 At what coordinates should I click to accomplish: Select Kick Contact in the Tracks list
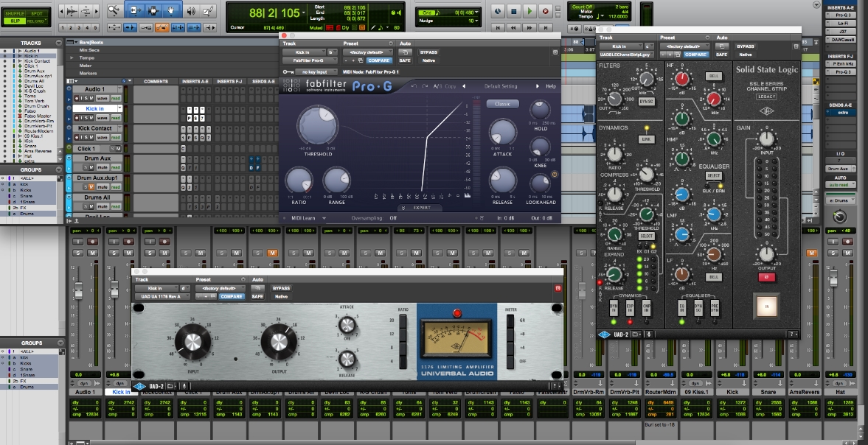pyautogui.click(x=37, y=61)
